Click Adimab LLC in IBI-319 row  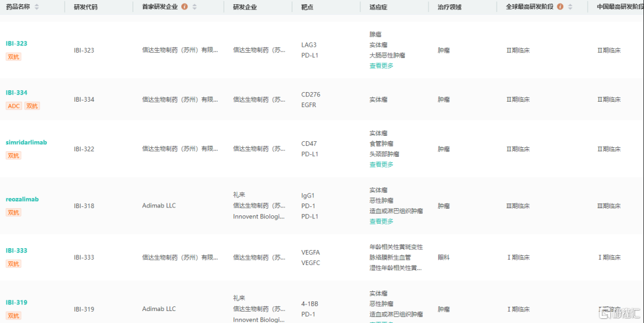(x=159, y=309)
